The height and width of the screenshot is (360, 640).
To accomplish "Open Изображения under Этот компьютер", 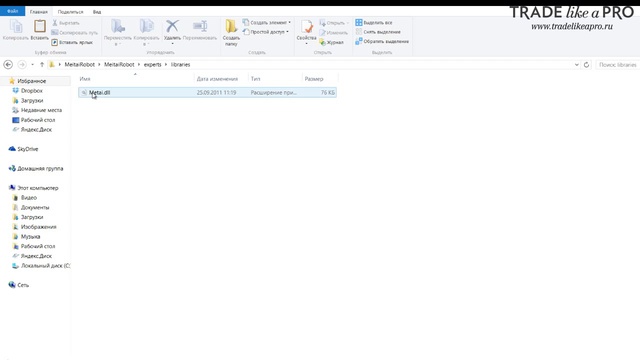I will [x=38, y=227].
